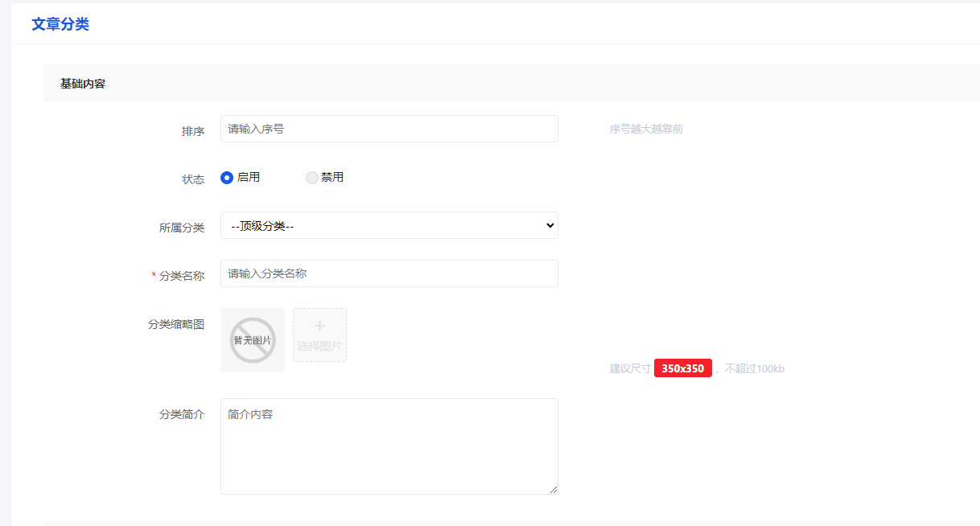Click the arrow on the 顶级分类 select box
The image size is (980, 526).
click(x=550, y=226)
